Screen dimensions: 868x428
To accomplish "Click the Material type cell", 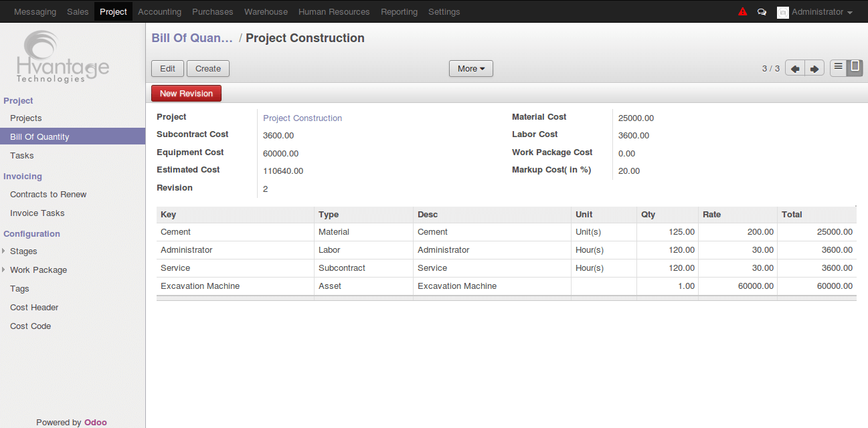I will point(364,232).
